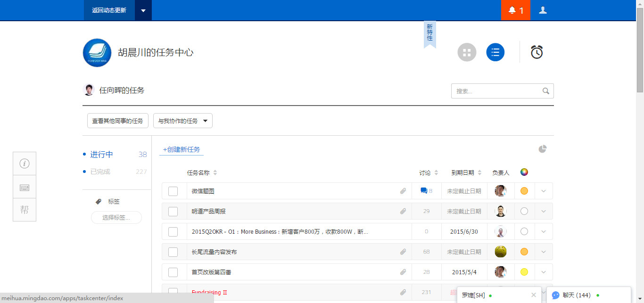Click empty color dot on 2015Q2OKR row
This screenshot has height=303, width=644.
click(524, 231)
